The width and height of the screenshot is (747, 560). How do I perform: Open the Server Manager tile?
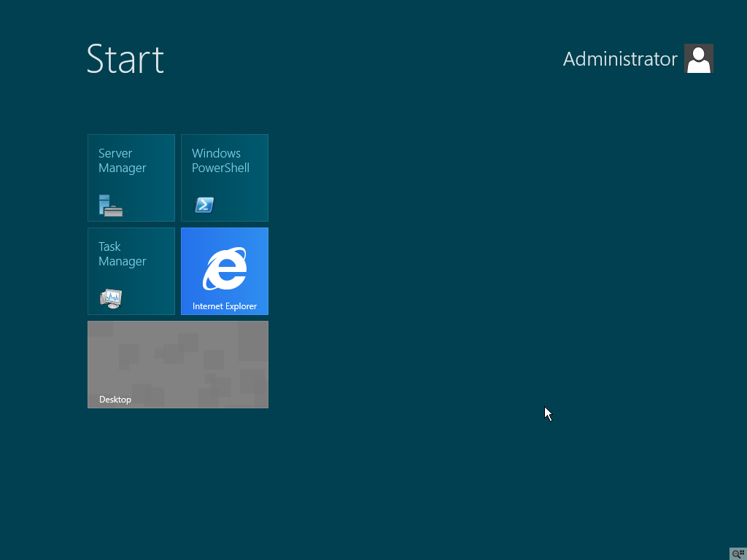(131, 178)
